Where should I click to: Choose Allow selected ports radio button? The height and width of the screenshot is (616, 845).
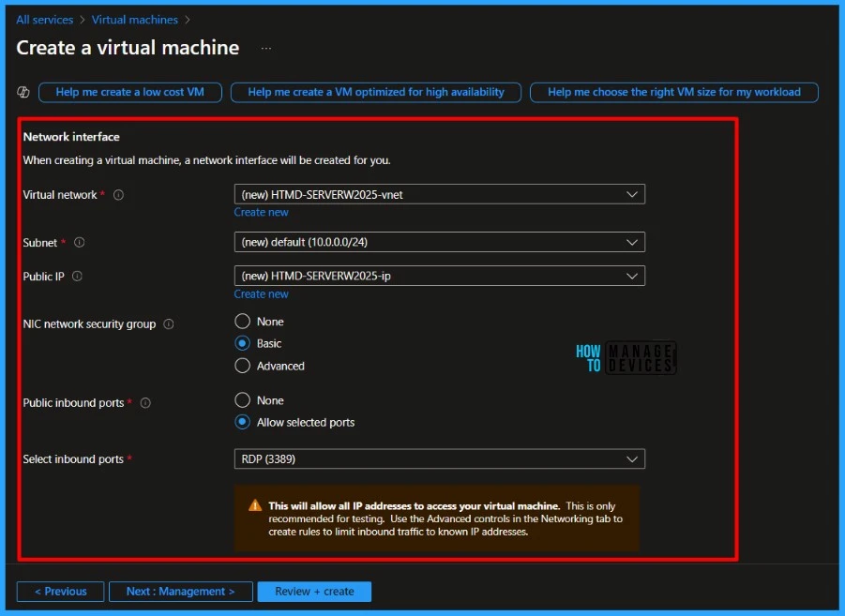[x=243, y=423]
